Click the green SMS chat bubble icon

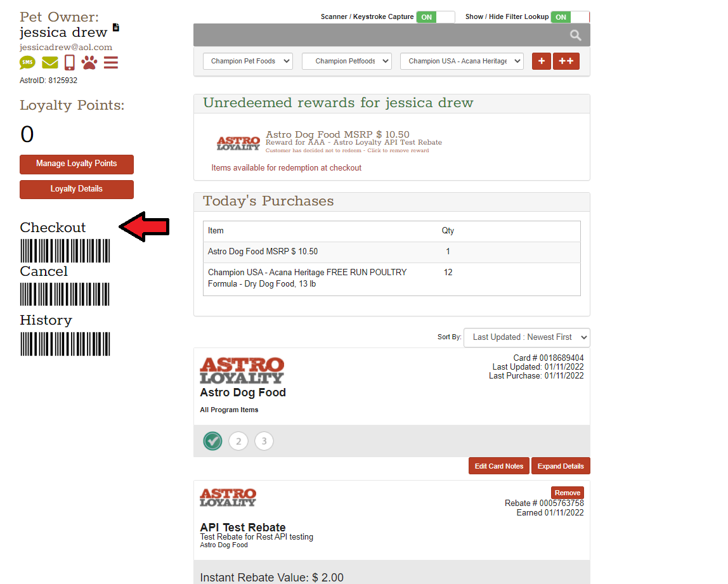(x=28, y=63)
